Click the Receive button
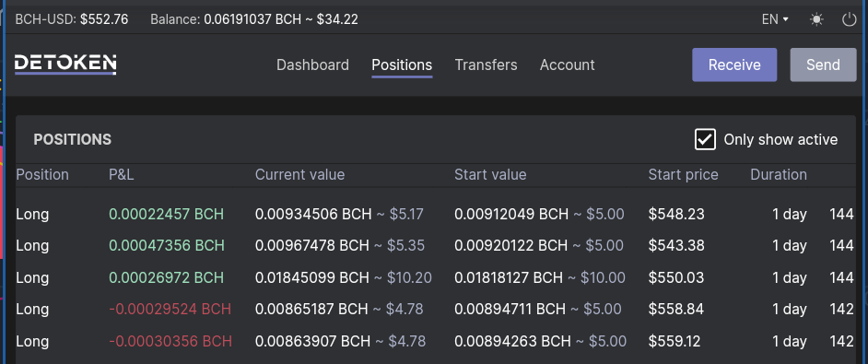 734,65
